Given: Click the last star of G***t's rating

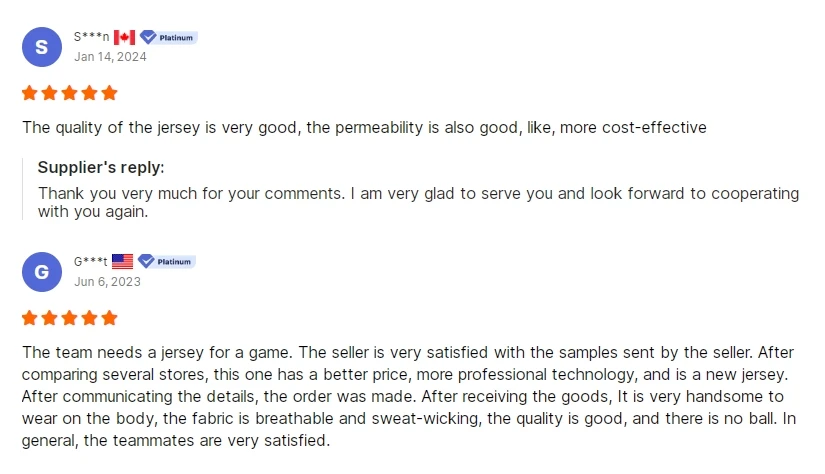Looking at the screenshot, I should coord(109,318).
